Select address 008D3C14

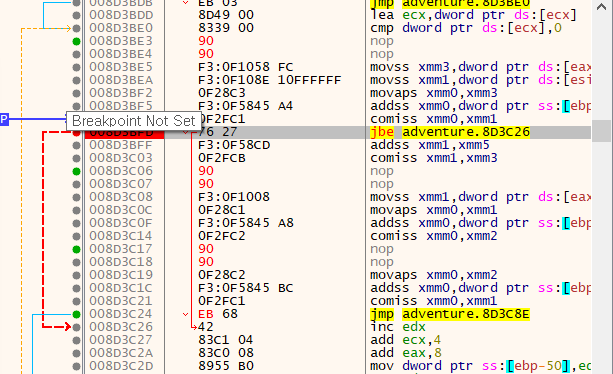coord(121,236)
